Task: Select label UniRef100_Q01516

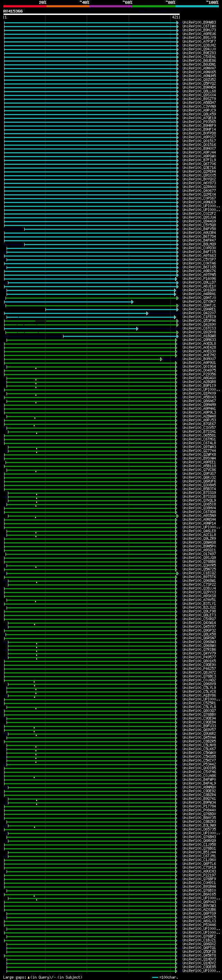Action: 199,145
